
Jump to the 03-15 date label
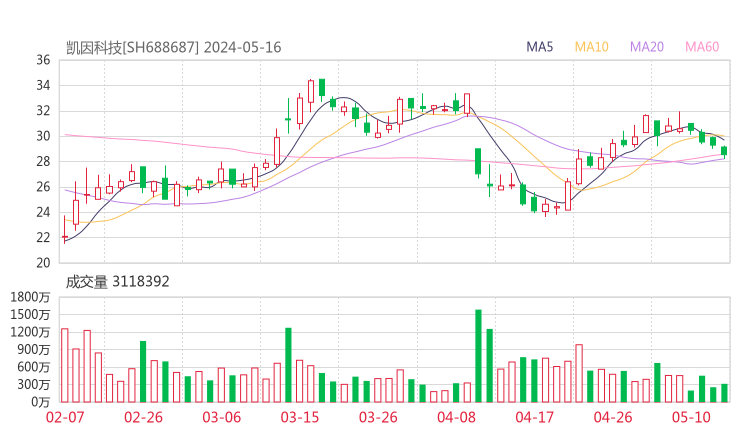299,417
